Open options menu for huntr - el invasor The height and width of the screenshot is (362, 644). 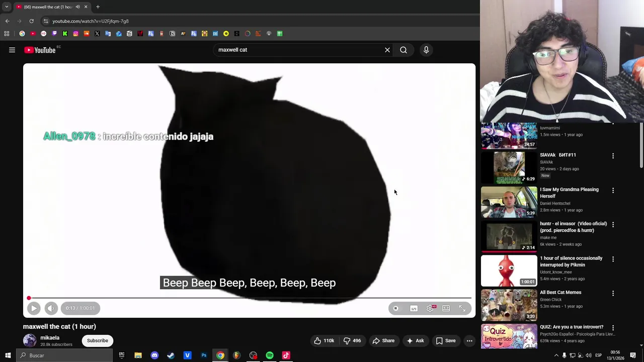pyautogui.click(x=613, y=225)
